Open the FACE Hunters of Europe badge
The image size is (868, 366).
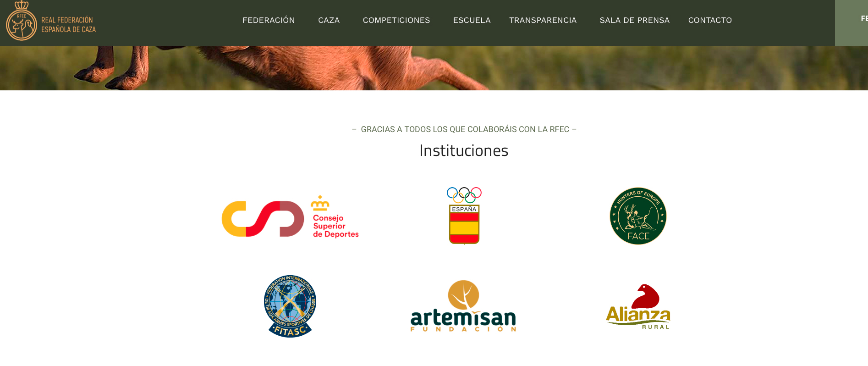point(638,216)
